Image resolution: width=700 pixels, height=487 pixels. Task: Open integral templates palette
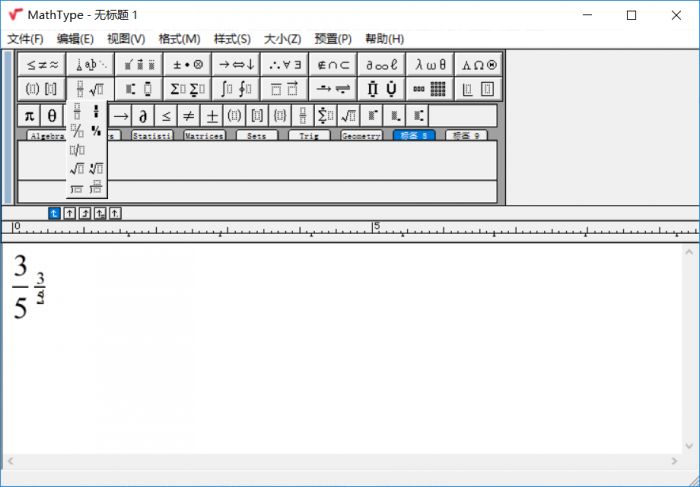pos(236,89)
